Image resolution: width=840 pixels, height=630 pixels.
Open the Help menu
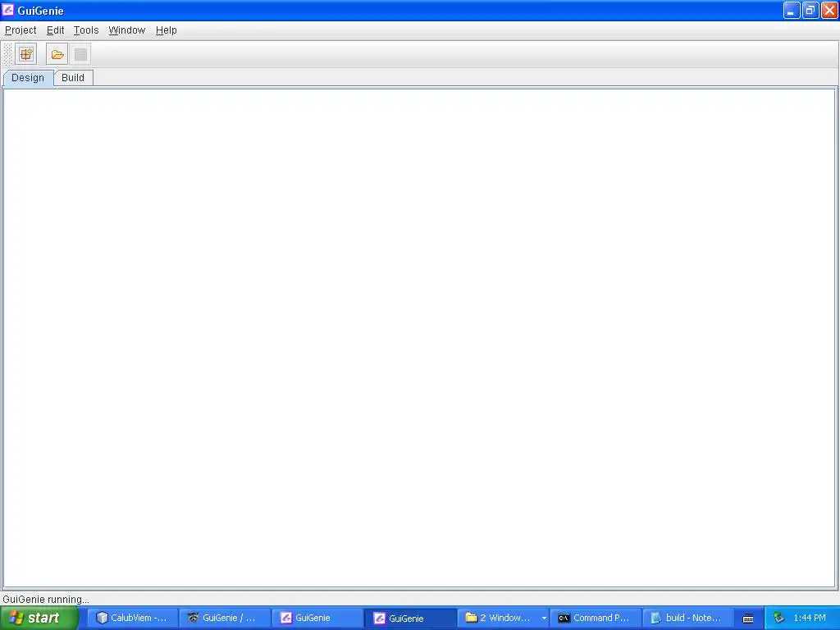pyautogui.click(x=166, y=30)
